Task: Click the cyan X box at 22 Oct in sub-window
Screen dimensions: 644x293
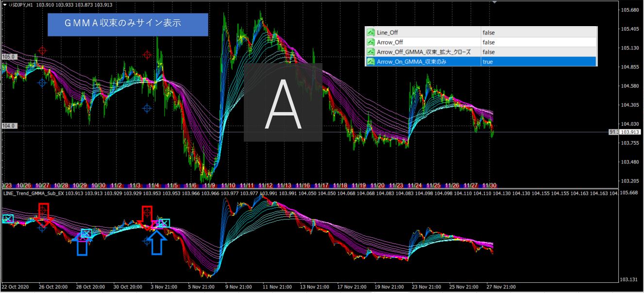Action: tap(8, 219)
